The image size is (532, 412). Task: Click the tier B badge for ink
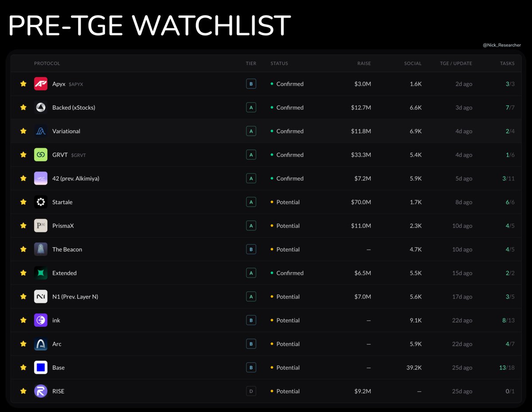pos(251,320)
